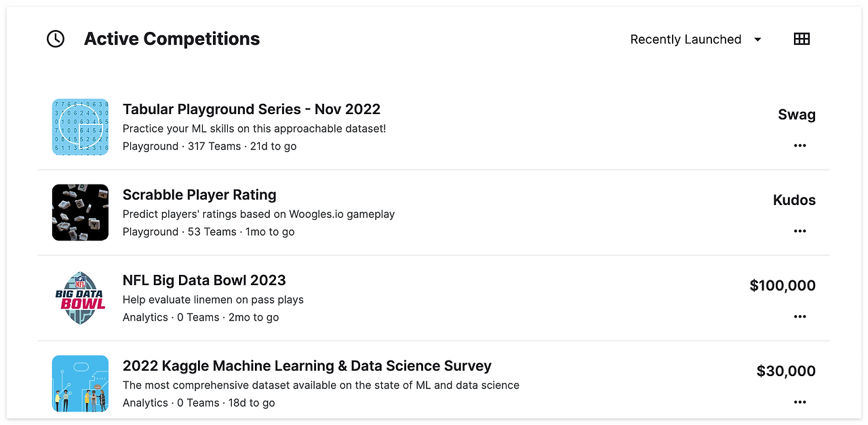Image resolution: width=868 pixels, height=425 pixels.
Task: Open more options for NFL Big Data Bowl
Action: (800, 317)
